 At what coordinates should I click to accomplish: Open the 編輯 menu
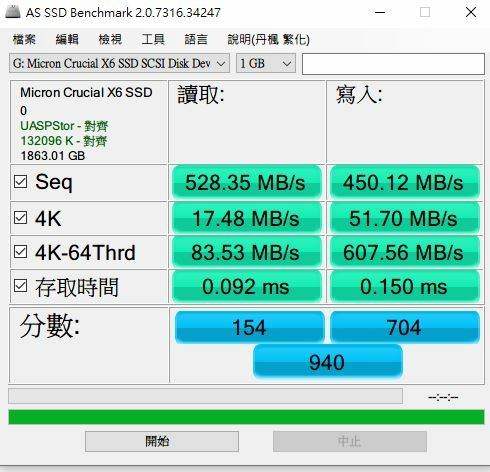(x=67, y=39)
